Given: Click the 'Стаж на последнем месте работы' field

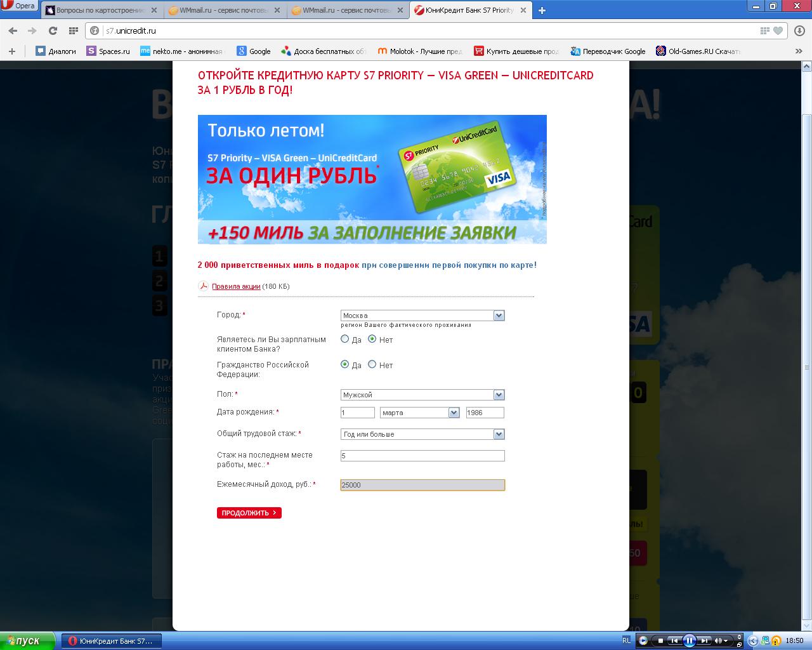Looking at the screenshot, I should click(422, 456).
